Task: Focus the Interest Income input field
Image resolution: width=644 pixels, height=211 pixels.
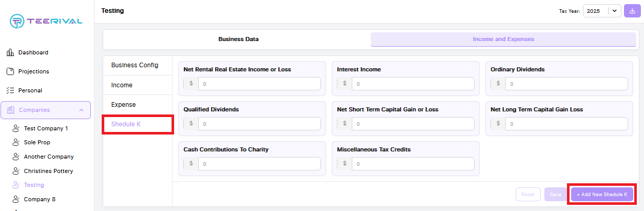Action: (x=413, y=84)
